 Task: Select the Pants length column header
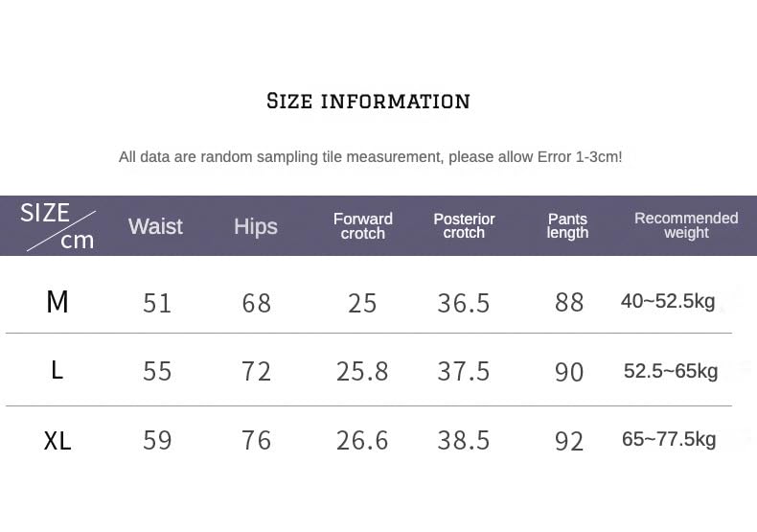click(x=567, y=226)
